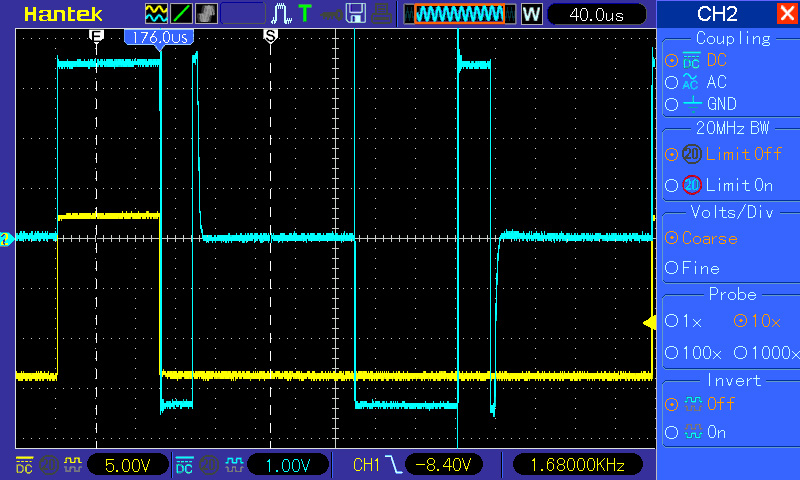Click the green diagonal line icon

tap(181, 13)
